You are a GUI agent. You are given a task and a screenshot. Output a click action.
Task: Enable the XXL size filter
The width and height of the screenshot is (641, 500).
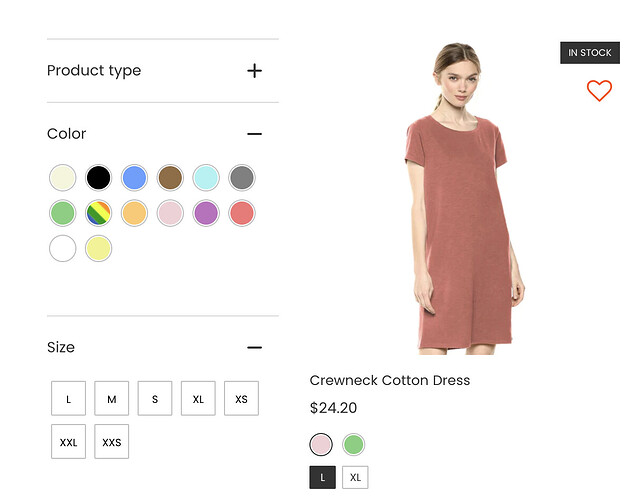[68, 442]
